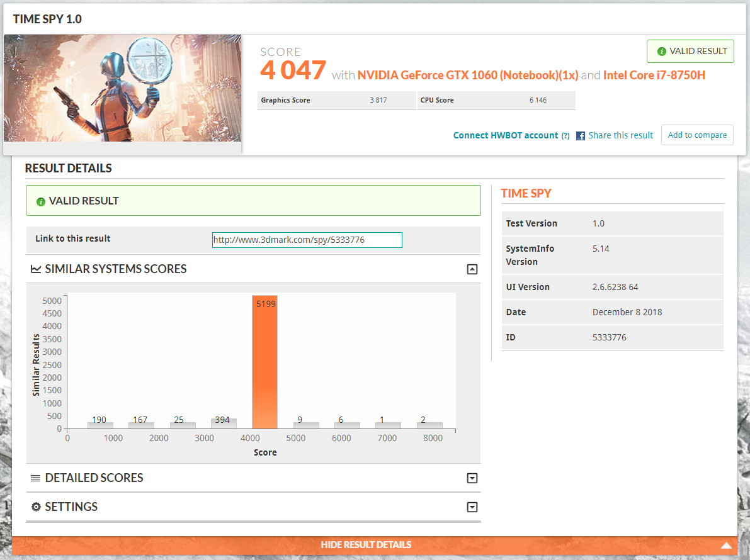
Task: Click the Settings gear icon
Action: pos(36,507)
